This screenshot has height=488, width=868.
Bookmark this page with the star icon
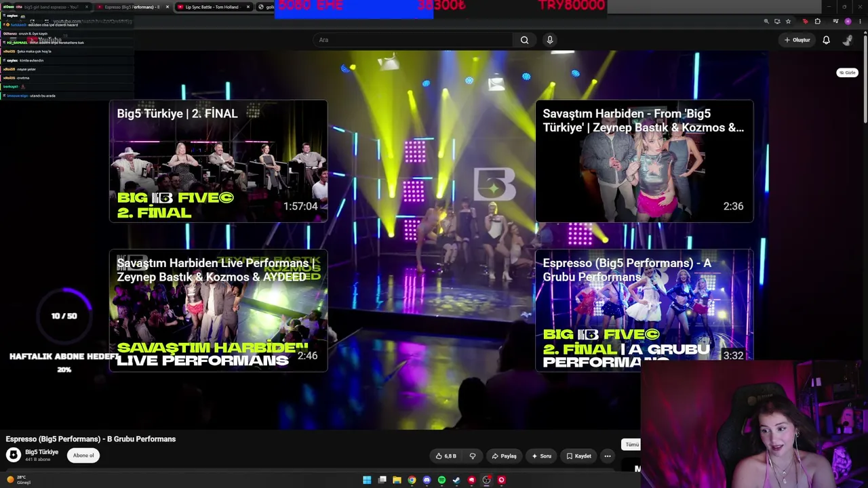788,21
